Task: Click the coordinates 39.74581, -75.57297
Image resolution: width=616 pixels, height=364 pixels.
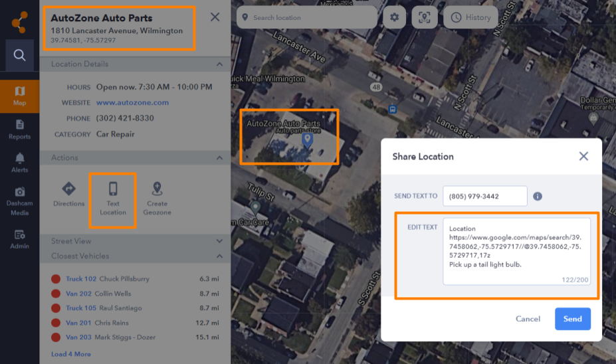Action: click(x=83, y=41)
